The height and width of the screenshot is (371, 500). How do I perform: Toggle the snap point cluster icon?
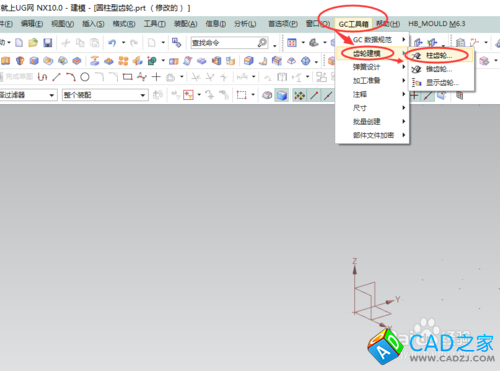(299, 96)
